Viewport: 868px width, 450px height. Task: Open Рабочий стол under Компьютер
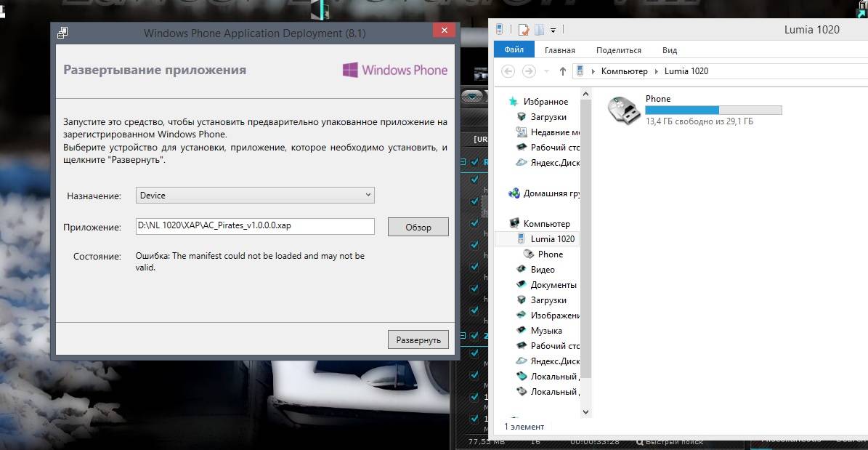(x=555, y=346)
